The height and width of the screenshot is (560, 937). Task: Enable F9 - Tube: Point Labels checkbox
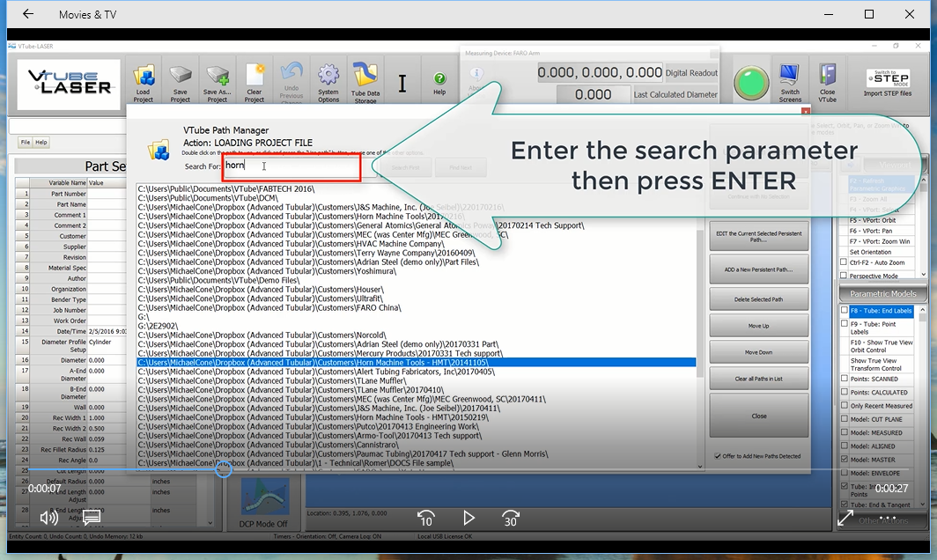845,324
